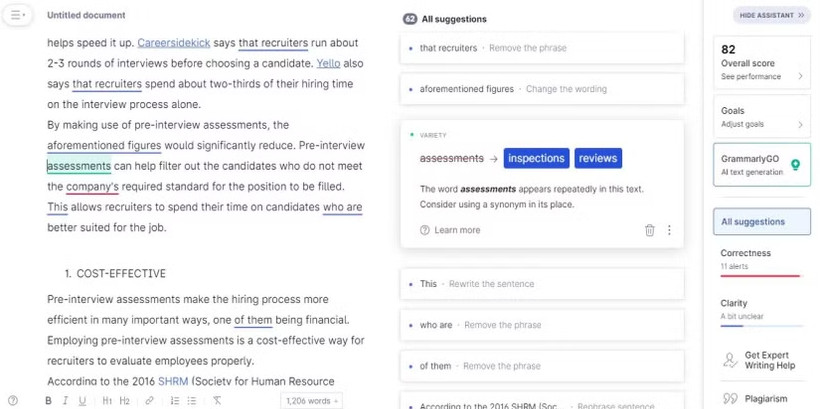The height and width of the screenshot is (409, 820).
Task: Open three-dot more options on suggestion card
Action: tap(669, 230)
